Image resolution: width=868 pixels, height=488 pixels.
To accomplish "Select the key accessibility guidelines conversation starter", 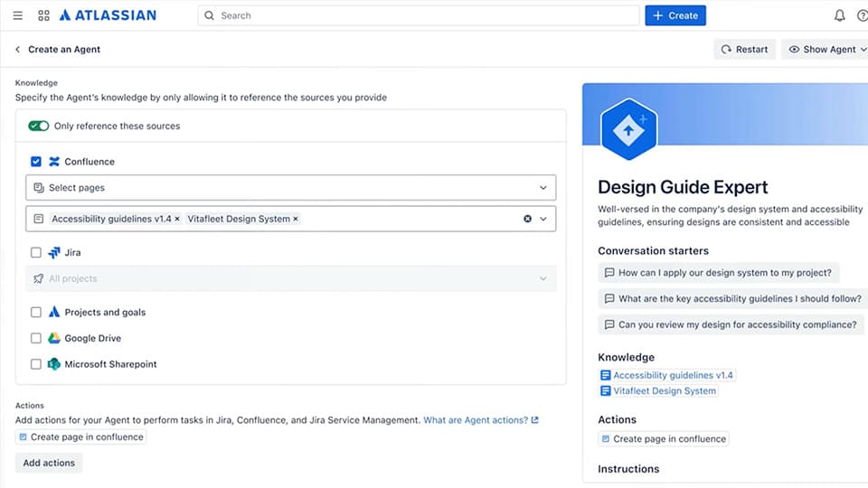I will coord(732,299).
